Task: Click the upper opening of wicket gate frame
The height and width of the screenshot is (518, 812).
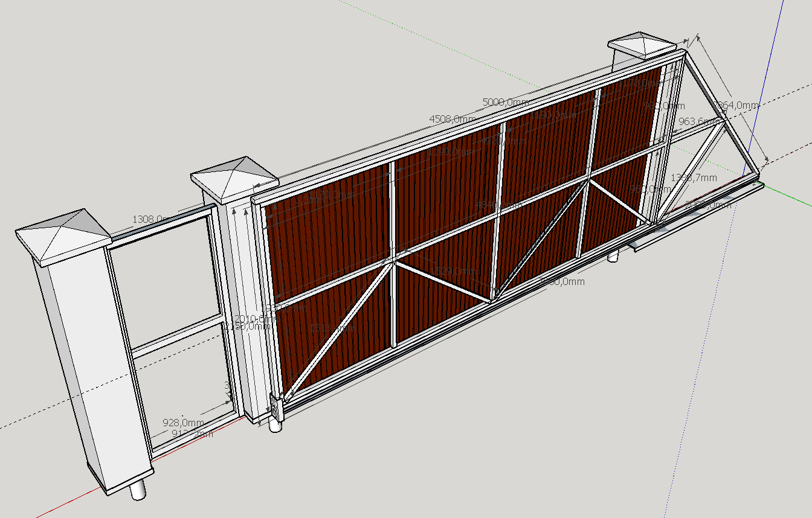Action: pos(163,278)
